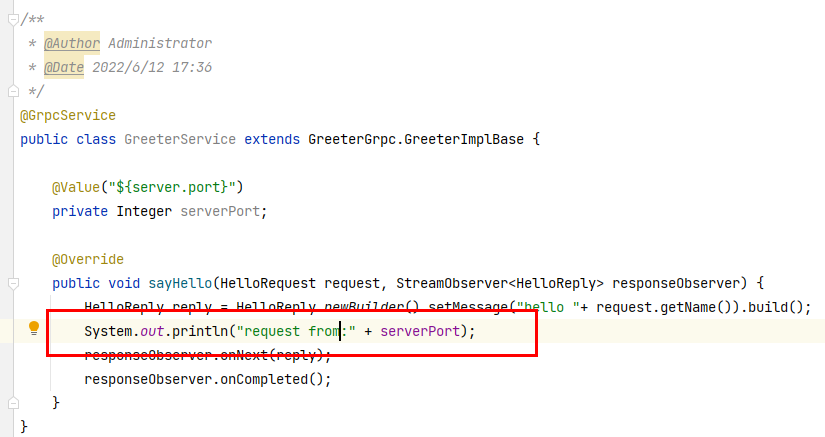Click GreeterGrpc.GreeterImplBase superclass reference
Viewport: 825px width, 437px height.
click(416, 140)
